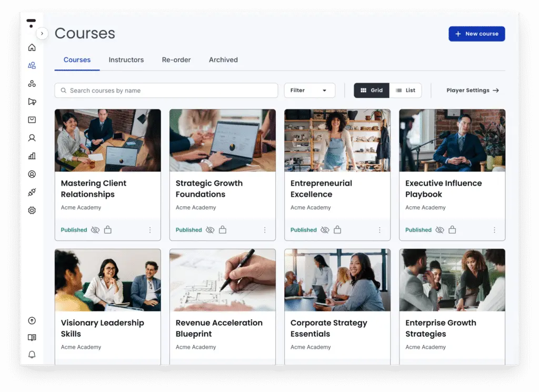Viewport: 539px width, 392px height.
Task: Open the Archived tab
Action: pos(223,59)
